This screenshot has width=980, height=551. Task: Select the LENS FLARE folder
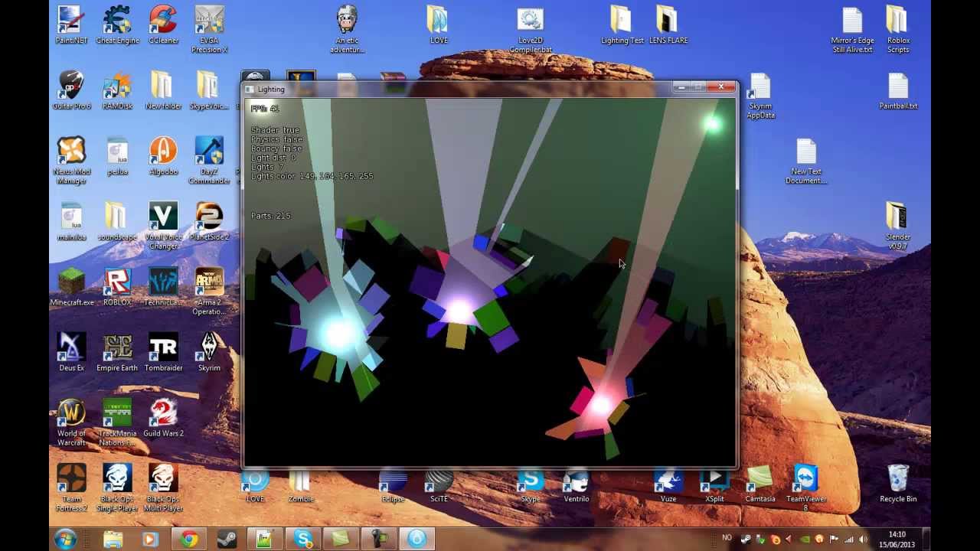pyautogui.click(x=668, y=25)
